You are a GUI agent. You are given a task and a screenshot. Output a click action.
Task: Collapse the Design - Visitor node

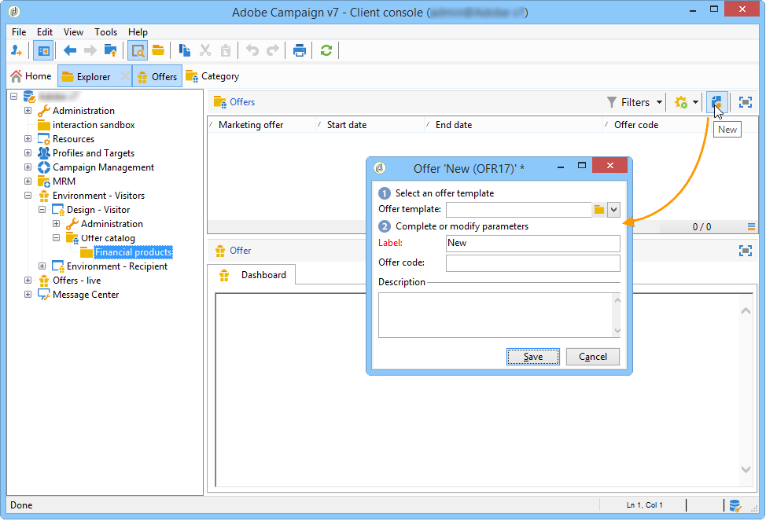click(x=42, y=210)
